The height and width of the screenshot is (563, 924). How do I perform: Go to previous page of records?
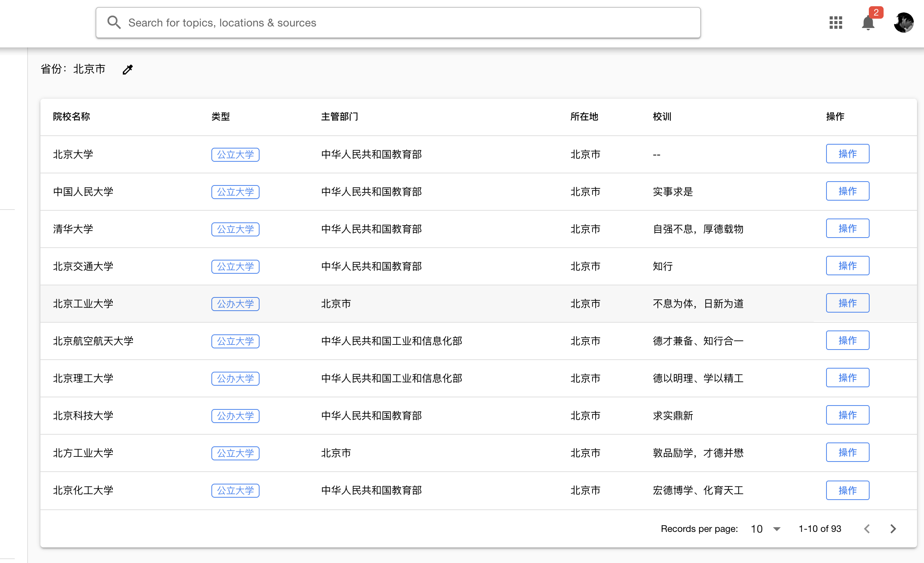point(867,529)
